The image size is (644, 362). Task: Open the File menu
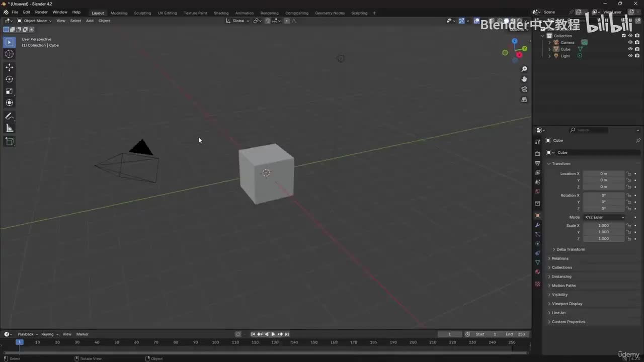pos(15,12)
